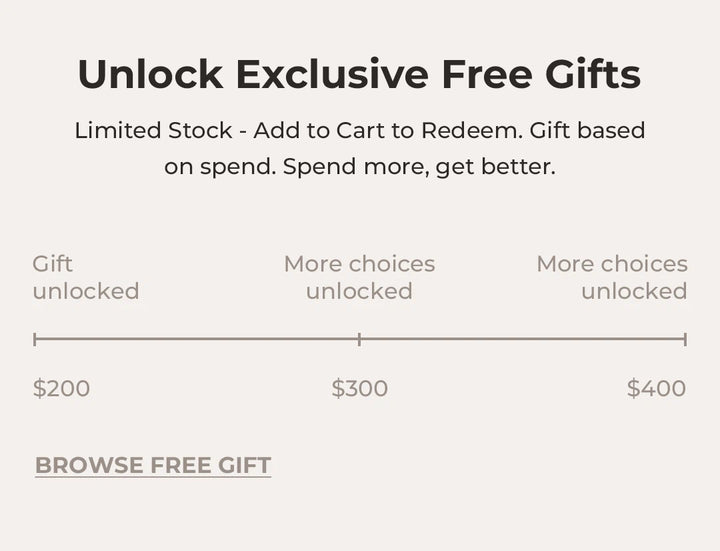
Task: Select the $300 milestone amount
Action: [359, 389]
